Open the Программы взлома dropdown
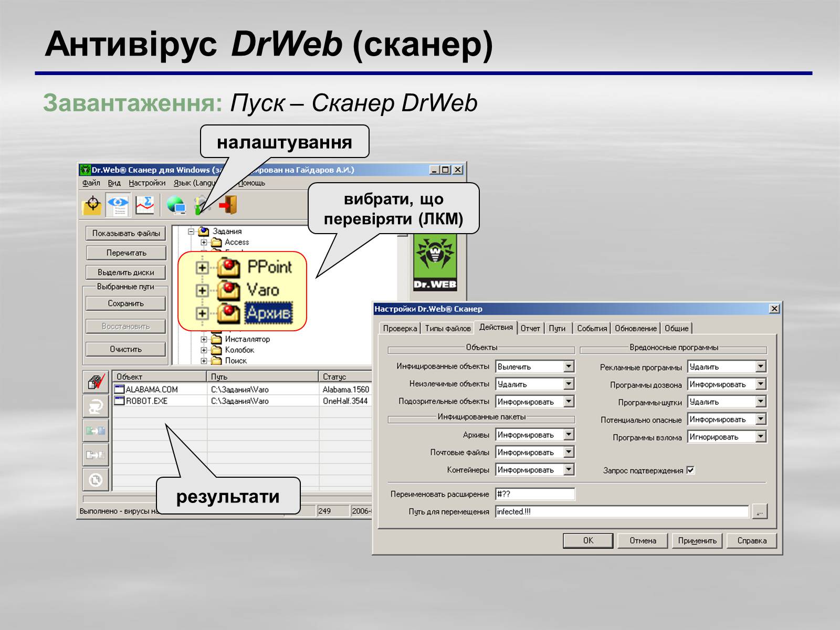The width and height of the screenshot is (840, 630). [x=761, y=436]
